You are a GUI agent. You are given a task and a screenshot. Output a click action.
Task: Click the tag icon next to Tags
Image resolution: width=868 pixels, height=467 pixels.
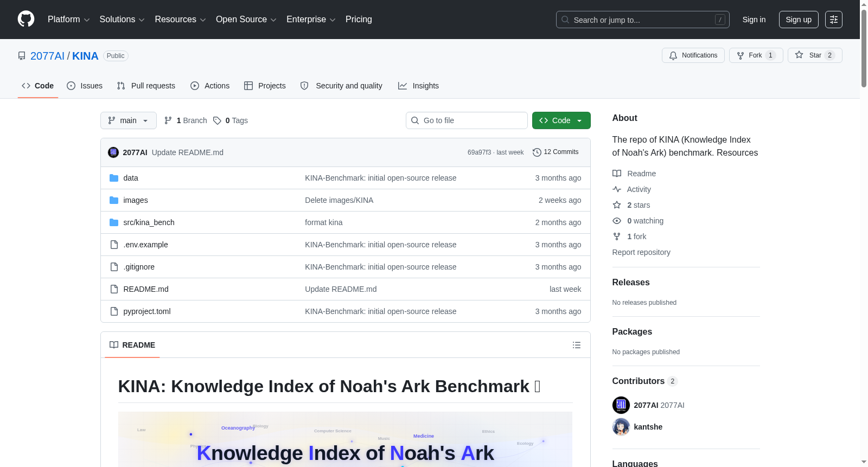click(217, 120)
